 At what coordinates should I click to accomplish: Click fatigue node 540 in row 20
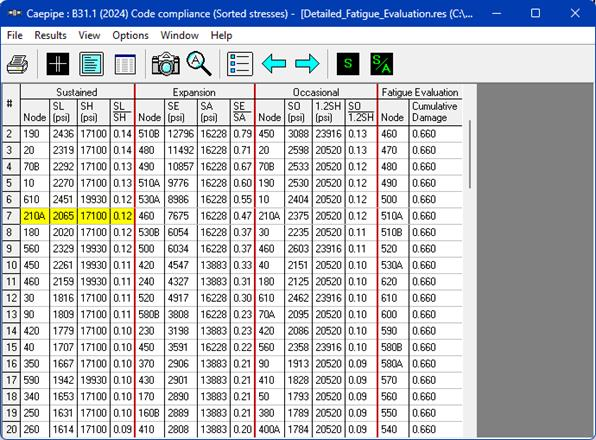click(393, 429)
